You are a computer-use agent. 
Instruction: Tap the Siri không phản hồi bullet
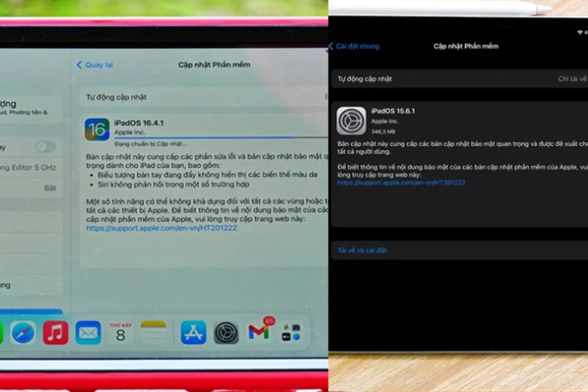(173, 185)
